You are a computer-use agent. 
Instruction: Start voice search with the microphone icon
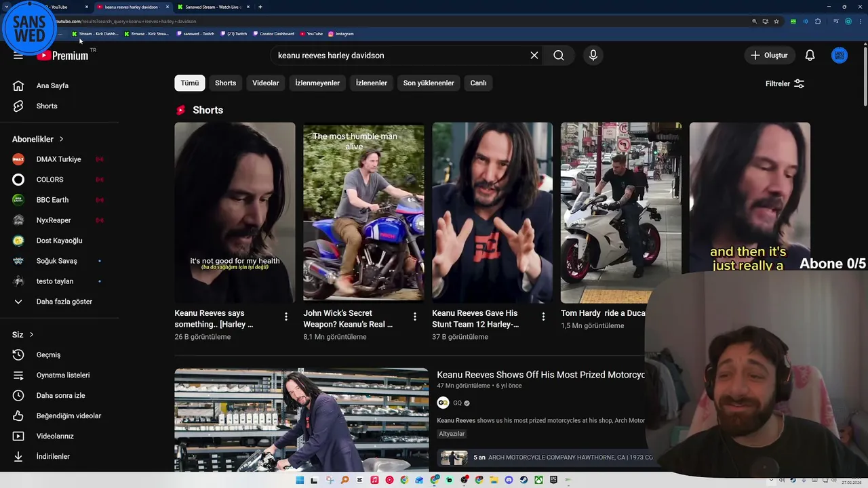(x=593, y=56)
